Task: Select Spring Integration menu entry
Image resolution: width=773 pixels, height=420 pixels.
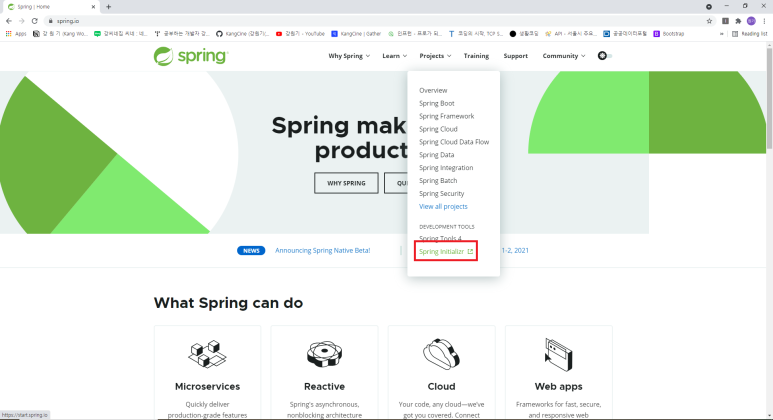Action: point(446,168)
